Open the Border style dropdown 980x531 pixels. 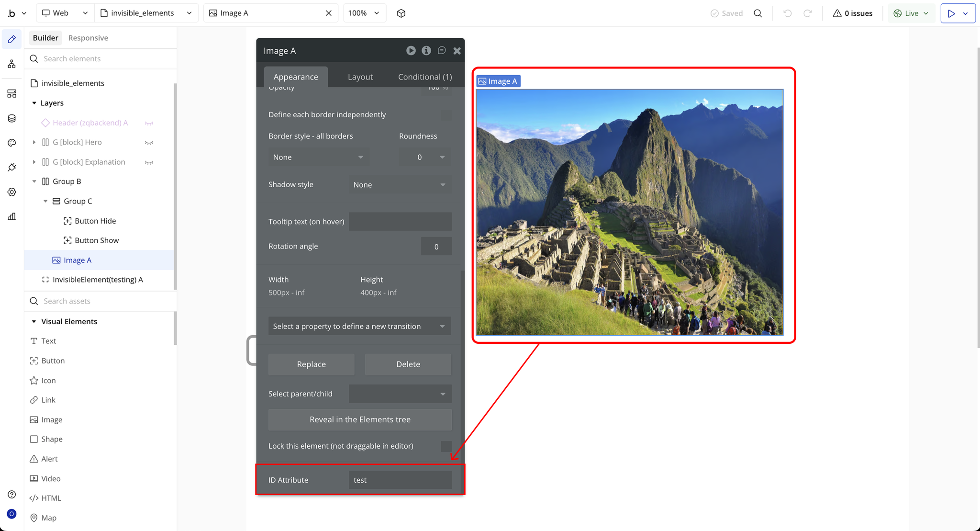(318, 158)
